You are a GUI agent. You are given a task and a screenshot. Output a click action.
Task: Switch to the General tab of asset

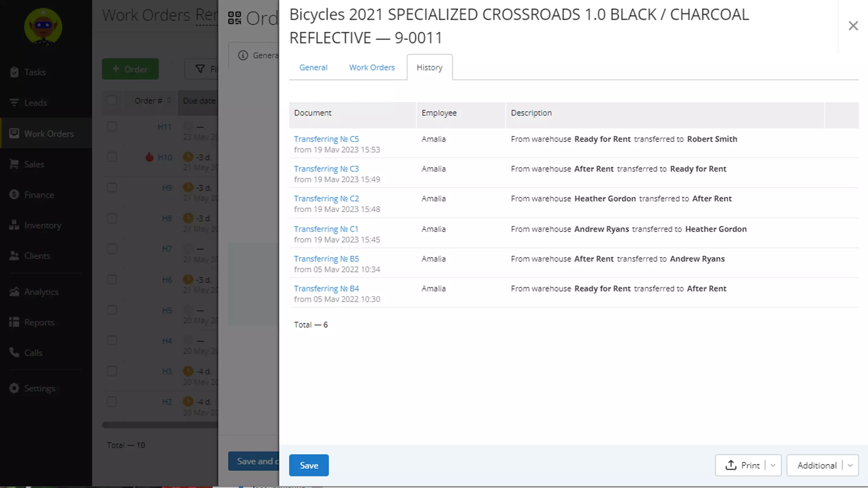click(x=313, y=67)
